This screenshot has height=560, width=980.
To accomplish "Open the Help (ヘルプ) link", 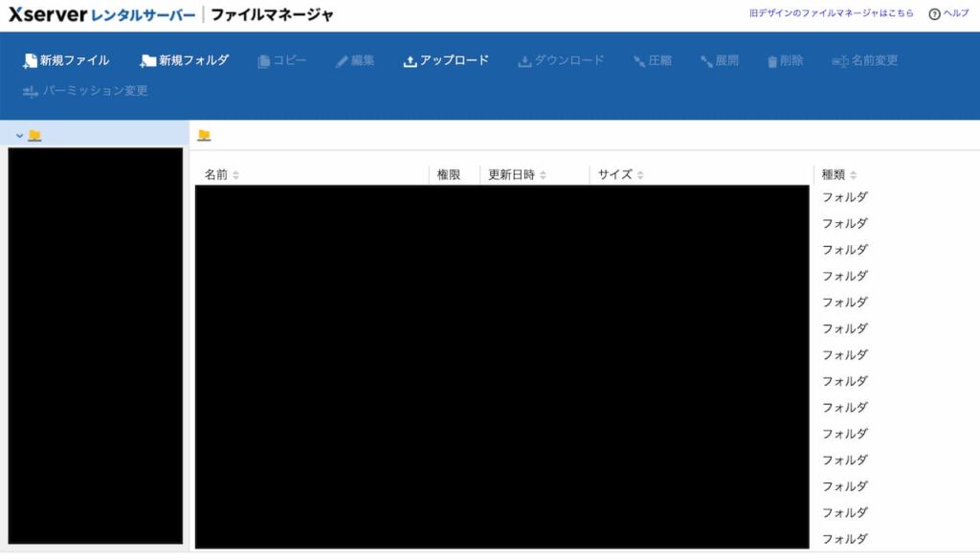I will [x=948, y=13].
